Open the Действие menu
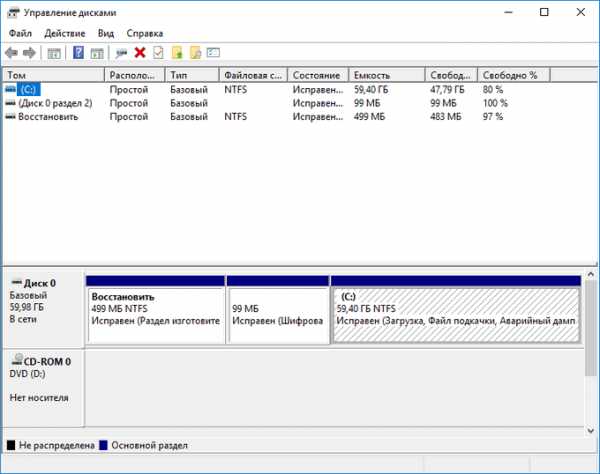Screen dimensions: 600x474 click(x=65, y=33)
